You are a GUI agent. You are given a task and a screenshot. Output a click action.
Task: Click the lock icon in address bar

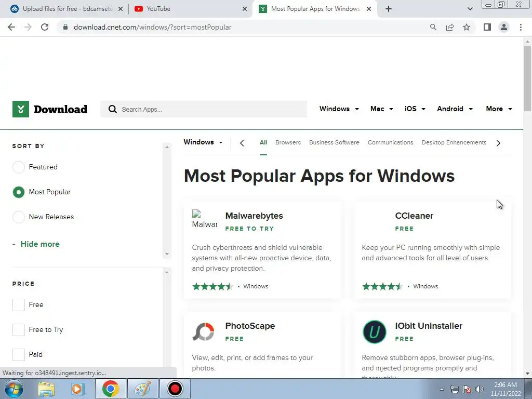[65, 27]
